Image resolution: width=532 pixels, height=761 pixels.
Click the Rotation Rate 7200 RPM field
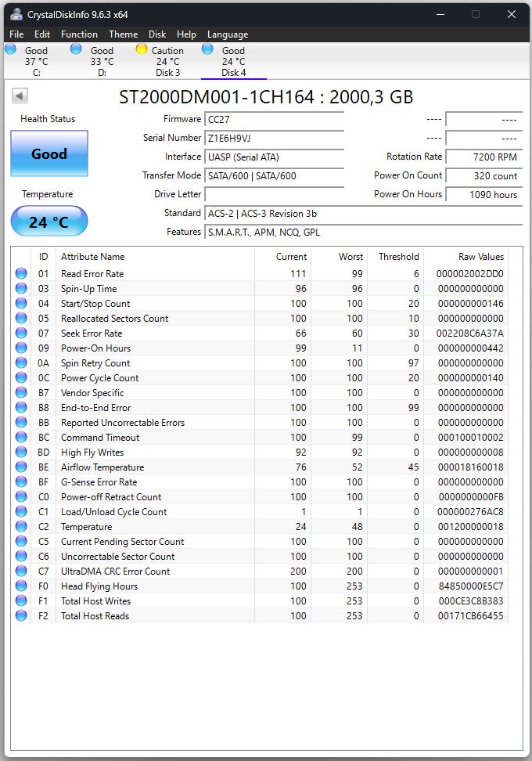pyautogui.click(x=484, y=157)
